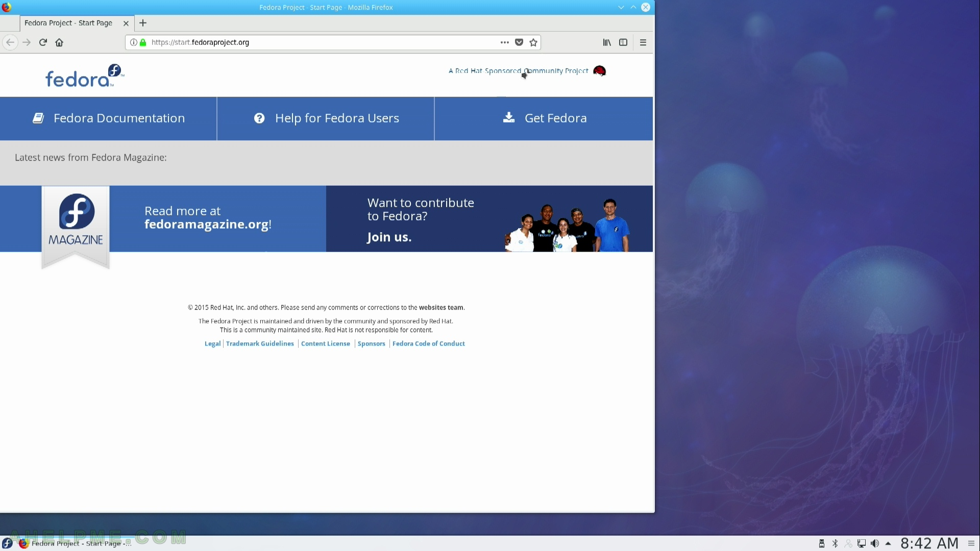Expand hidden system tray icons arrow
Viewport: 980px width, 551px height.
tap(888, 544)
